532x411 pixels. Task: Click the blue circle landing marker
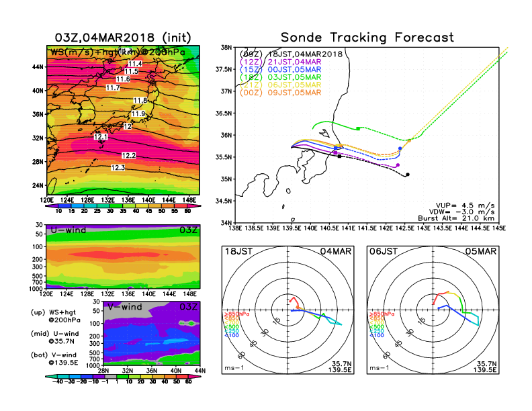point(400,148)
